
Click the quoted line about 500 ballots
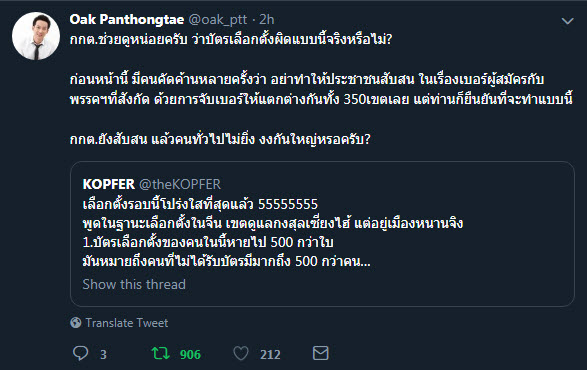(x=208, y=242)
